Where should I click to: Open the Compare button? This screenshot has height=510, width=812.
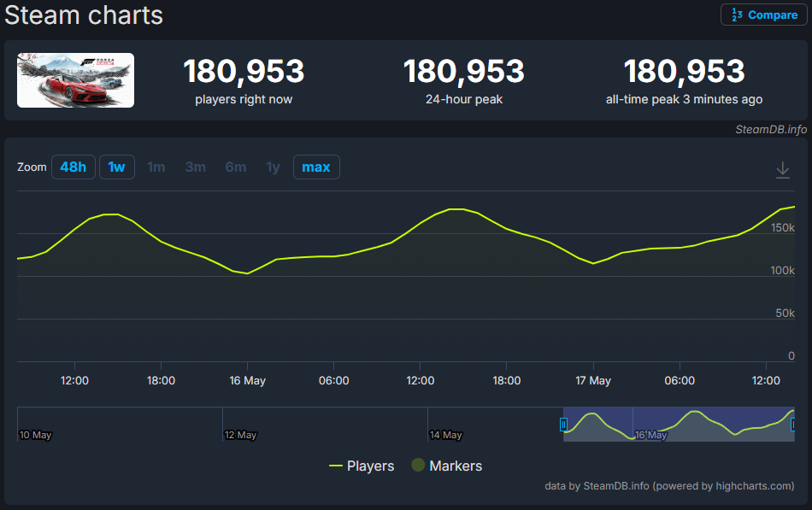(764, 15)
